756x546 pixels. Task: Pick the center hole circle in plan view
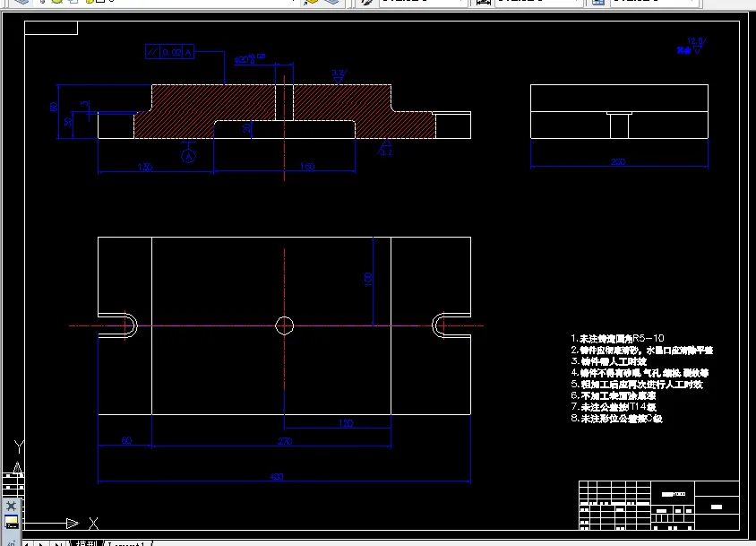click(285, 325)
